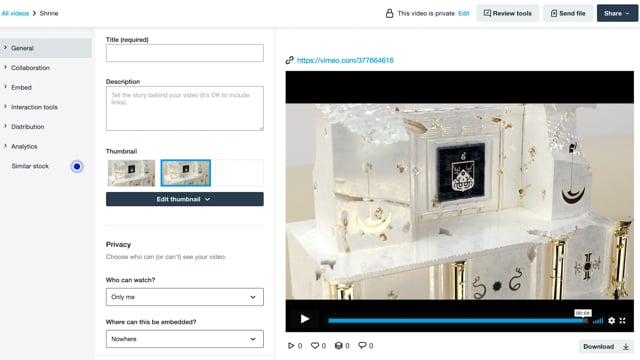This screenshot has height=360, width=640.
Task: Open the embed location dropdown showing Nowhere
Action: (184, 339)
